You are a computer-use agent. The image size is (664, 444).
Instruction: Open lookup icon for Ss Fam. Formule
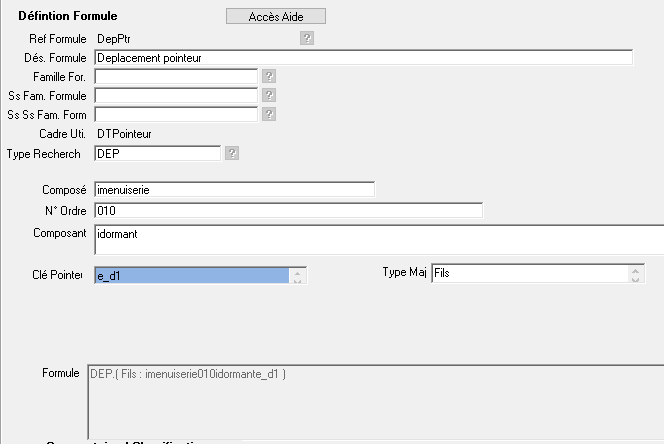(268, 95)
